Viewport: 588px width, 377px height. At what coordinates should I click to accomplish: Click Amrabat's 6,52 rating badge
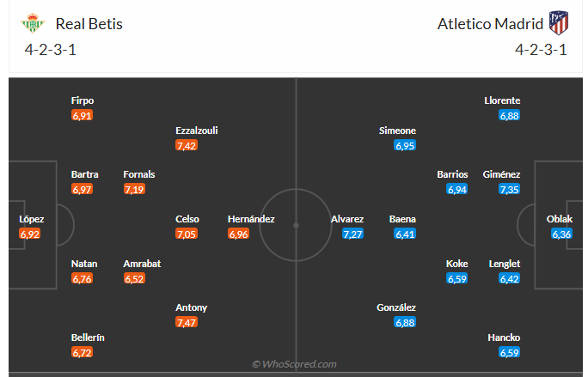click(x=134, y=278)
